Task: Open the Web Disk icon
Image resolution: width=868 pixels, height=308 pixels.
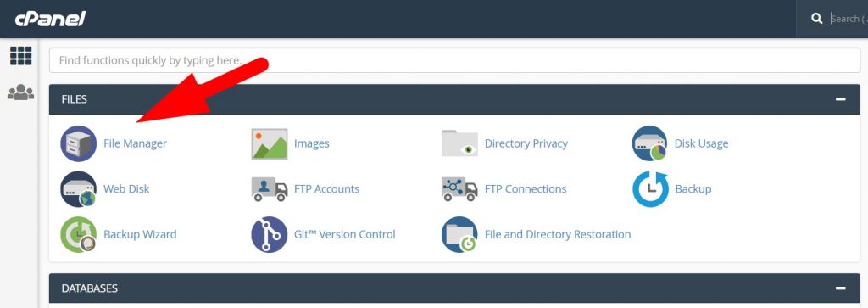Action: point(78,189)
